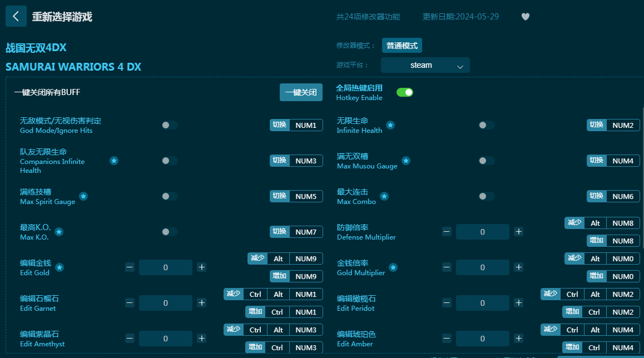The image size is (644, 358).
Task: Click 切换 NUM1 hotkey for God Mode
Action: point(296,125)
